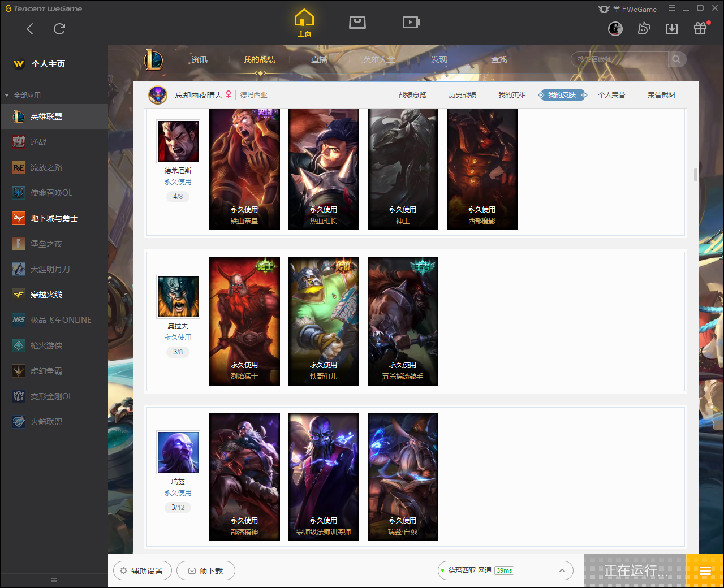Open the download manager icon
Image resolution: width=724 pixels, height=588 pixels.
click(672, 29)
